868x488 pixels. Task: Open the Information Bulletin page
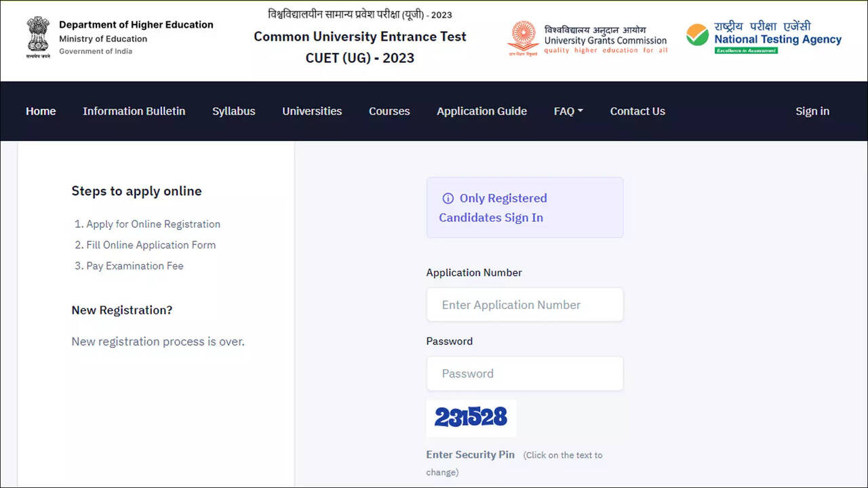pos(134,111)
